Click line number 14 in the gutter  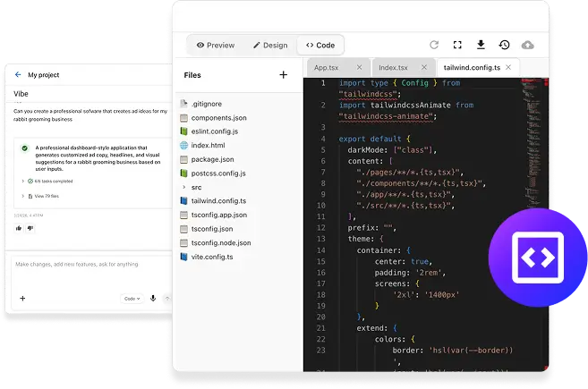pyautogui.click(x=321, y=250)
